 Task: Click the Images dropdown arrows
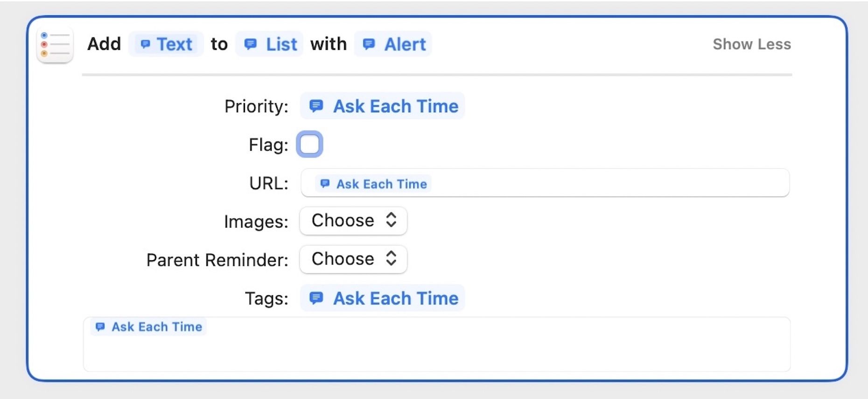392,221
